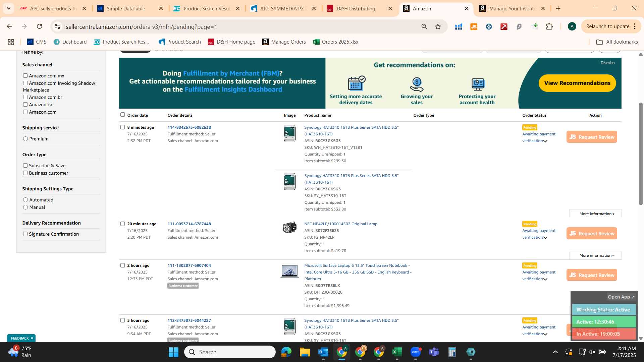Open Excel from taskbar
Image resolution: width=644 pixels, height=362 pixels.
[397, 352]
